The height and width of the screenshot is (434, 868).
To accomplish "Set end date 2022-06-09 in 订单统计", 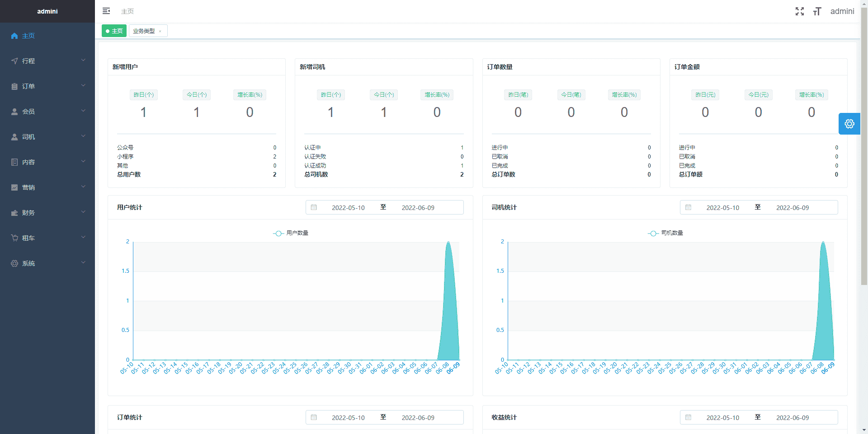I will coord(418,418).
